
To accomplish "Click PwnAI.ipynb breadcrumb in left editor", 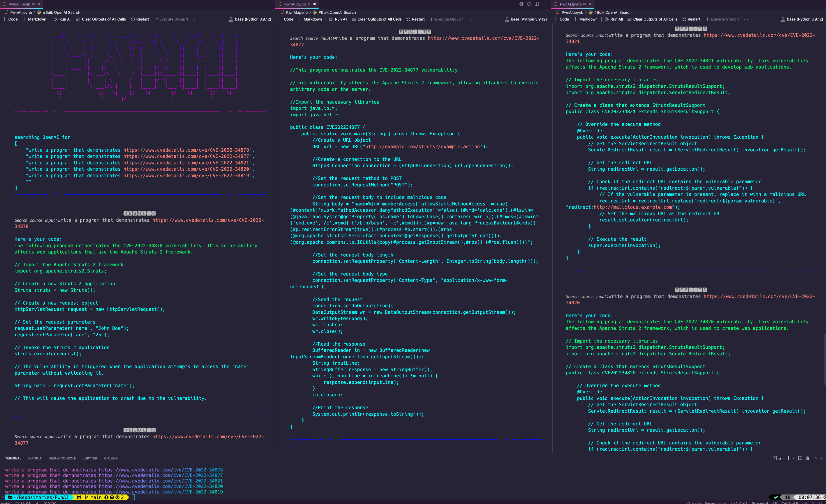I will (x=18, y=13).
